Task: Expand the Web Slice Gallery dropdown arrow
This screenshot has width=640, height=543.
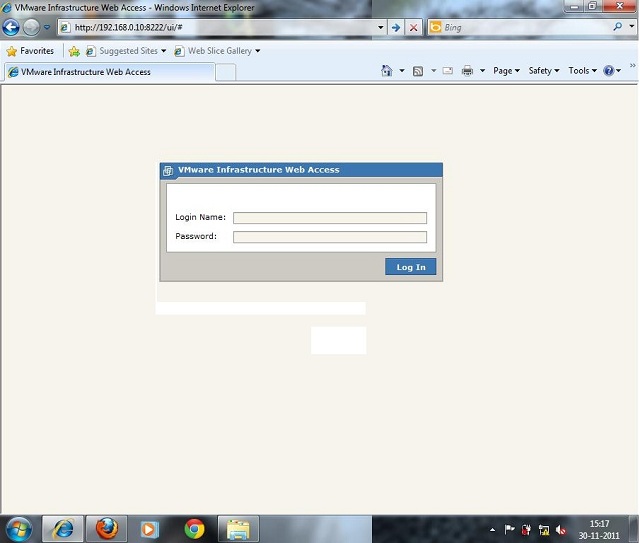Action: pyautogui.click(x=258, y=51)
